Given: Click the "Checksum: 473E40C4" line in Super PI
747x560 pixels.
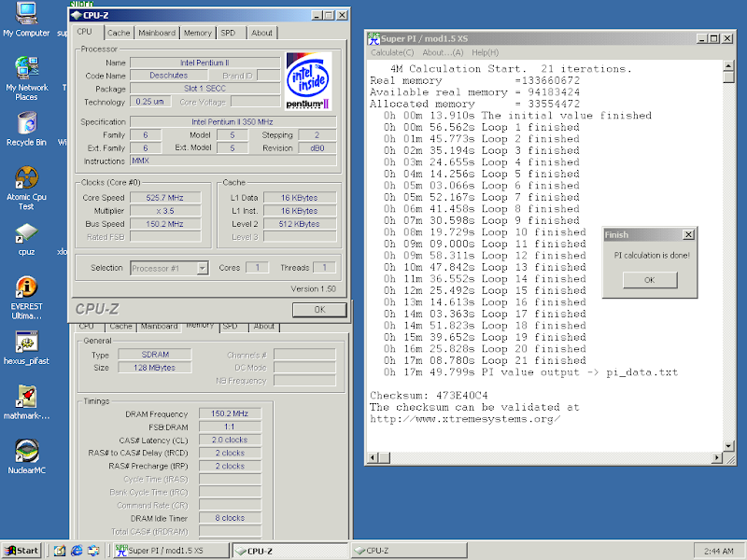Looking at the screenshot, I should (429, 396).
